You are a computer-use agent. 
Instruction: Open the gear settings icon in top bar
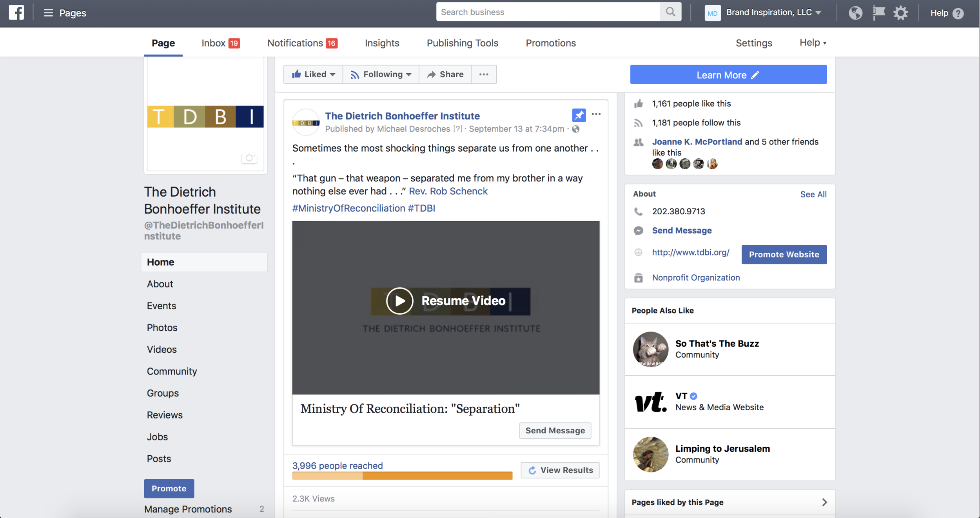pos(901,13)
